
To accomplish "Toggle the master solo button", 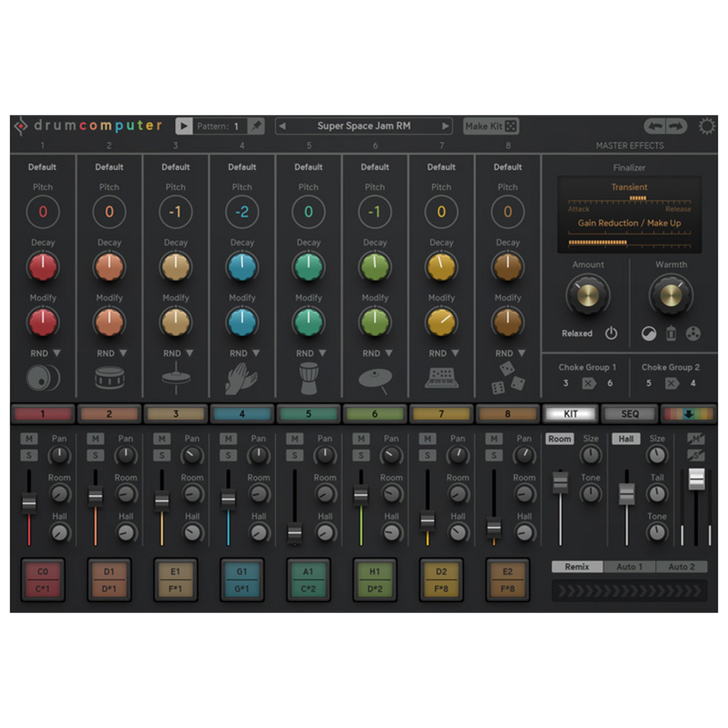I will point(696,455).
